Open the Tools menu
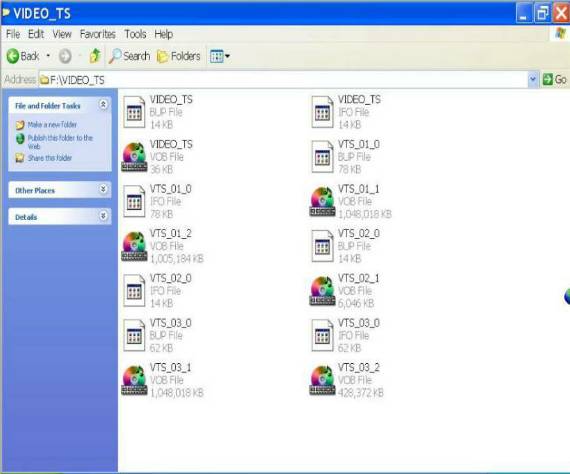Image resolution: width=570 pixels, height=474 pixels. click(x=135, y=34)
